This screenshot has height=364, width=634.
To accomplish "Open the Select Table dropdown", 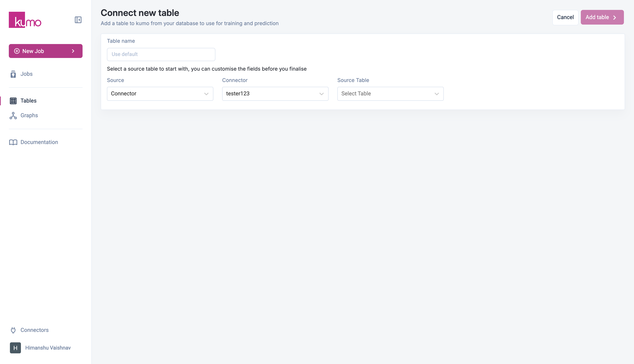I will (x=390, y=94).
